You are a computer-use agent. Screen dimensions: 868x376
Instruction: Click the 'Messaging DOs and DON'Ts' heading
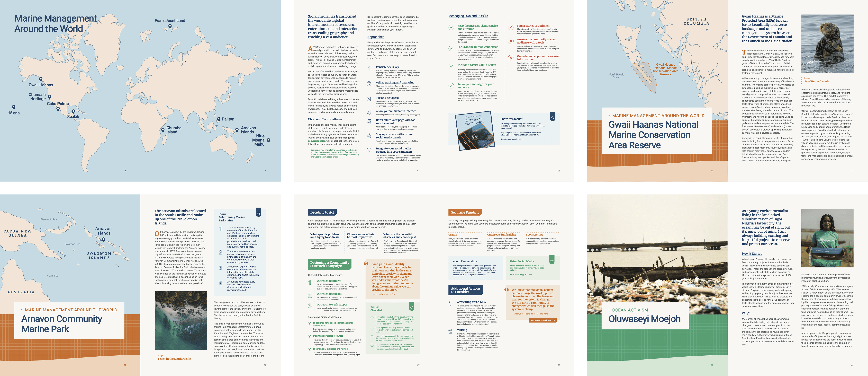(x=468, y=16)
